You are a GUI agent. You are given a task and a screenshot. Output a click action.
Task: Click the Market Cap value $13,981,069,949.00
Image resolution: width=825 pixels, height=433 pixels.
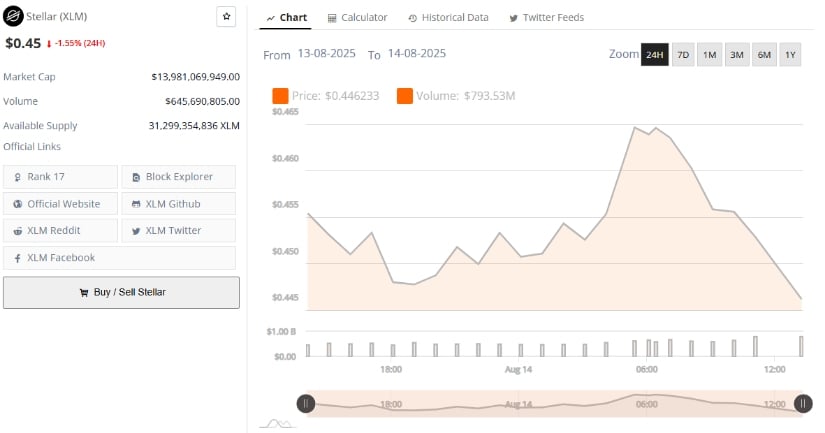click(196, 77)
